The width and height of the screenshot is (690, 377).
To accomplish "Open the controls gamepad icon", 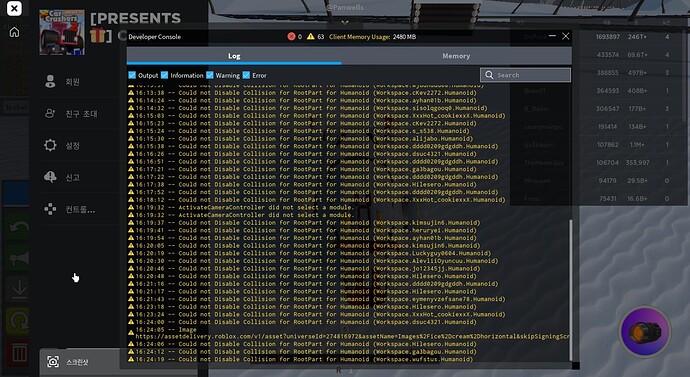I will click(x=50, y=209).
